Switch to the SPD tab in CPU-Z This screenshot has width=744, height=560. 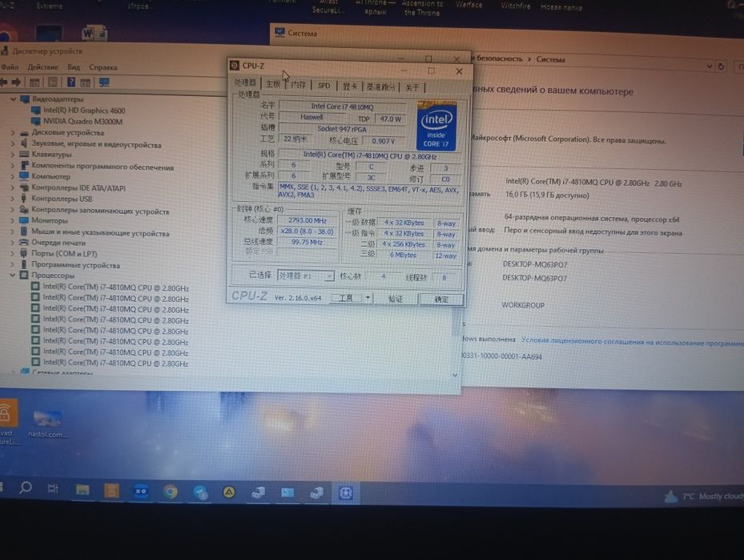pyautogui.click(x=324, y=86)
